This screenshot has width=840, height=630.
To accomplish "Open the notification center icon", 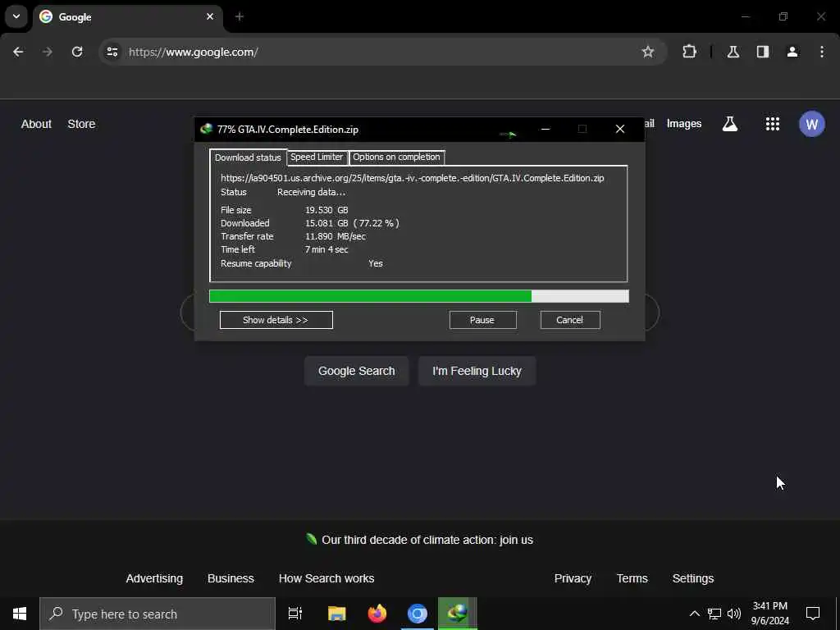I will coord(813,614).
